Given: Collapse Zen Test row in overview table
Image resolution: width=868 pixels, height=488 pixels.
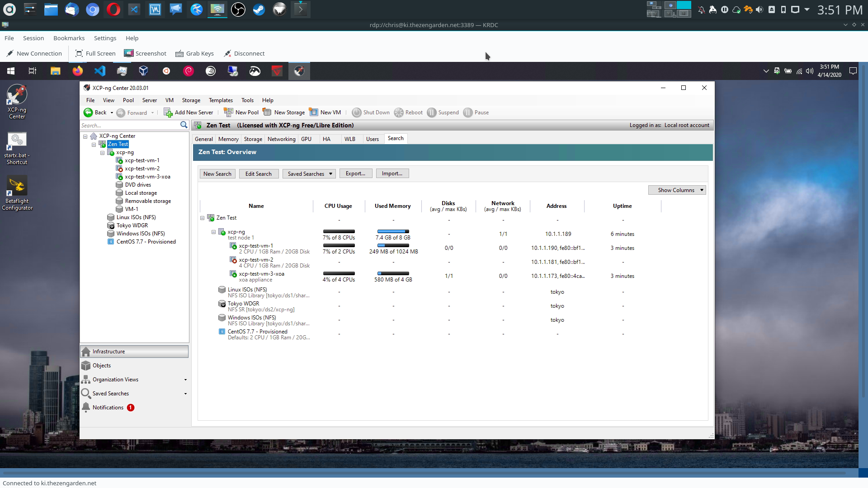Looking at the screenshot, I should (x=202, y=218).
